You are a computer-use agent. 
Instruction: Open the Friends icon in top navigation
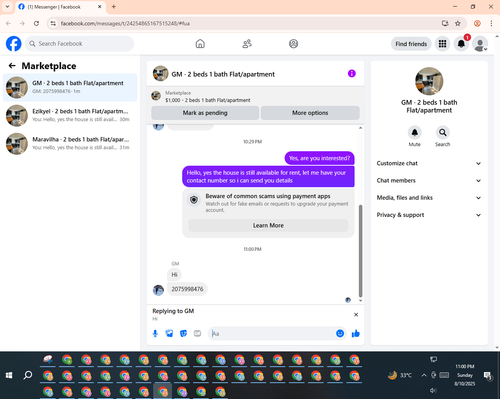click(247, 44)
